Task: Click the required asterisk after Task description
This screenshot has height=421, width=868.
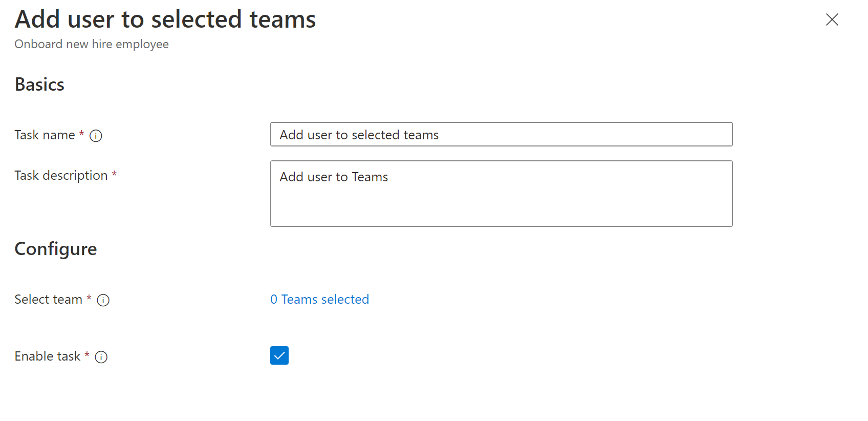Action: click(x=114, y=174)
